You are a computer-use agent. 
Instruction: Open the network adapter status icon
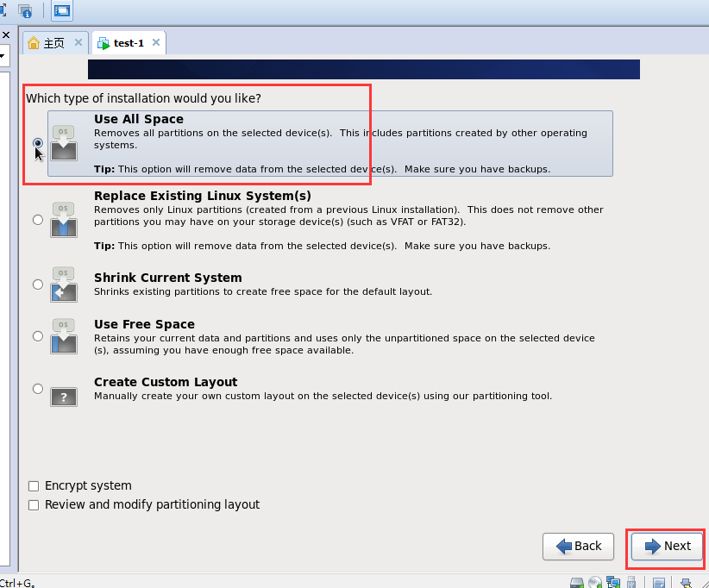tap(613, 583)
